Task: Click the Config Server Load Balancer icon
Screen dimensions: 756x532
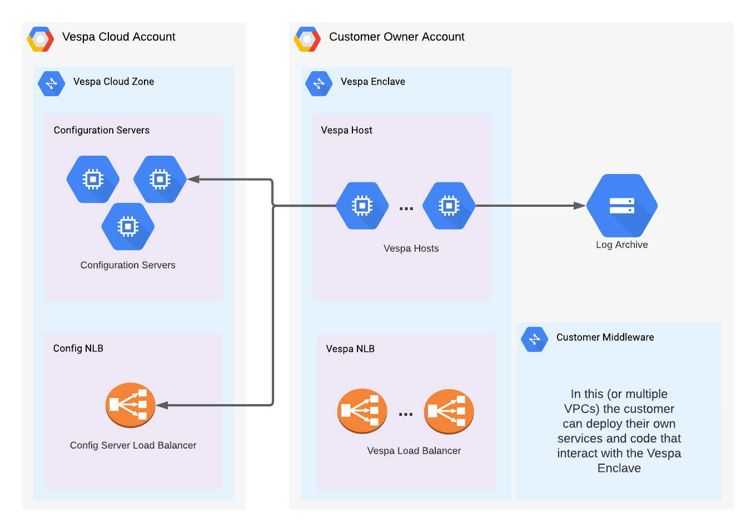Action: coord(130,405)
